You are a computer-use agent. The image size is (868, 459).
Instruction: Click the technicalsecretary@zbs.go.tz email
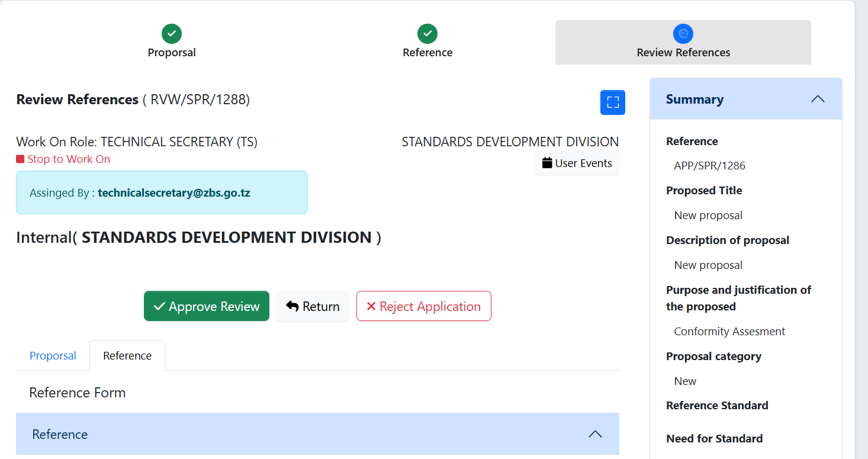[x=174, y=193]
